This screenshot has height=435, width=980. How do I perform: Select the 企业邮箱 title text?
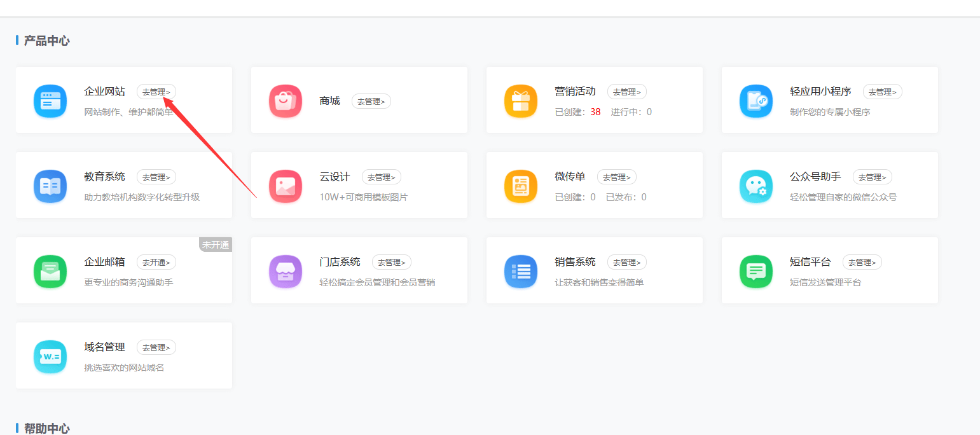tap(105, 262)
